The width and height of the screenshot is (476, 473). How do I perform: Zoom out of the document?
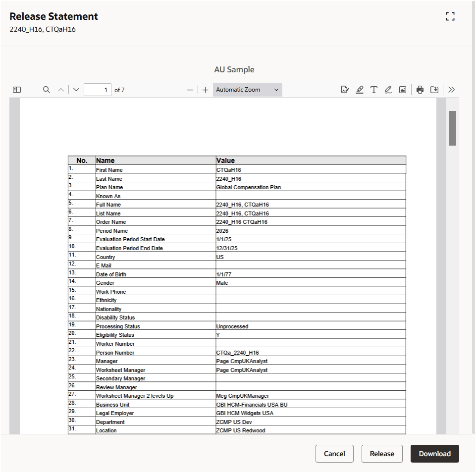[x=190, y=90]
